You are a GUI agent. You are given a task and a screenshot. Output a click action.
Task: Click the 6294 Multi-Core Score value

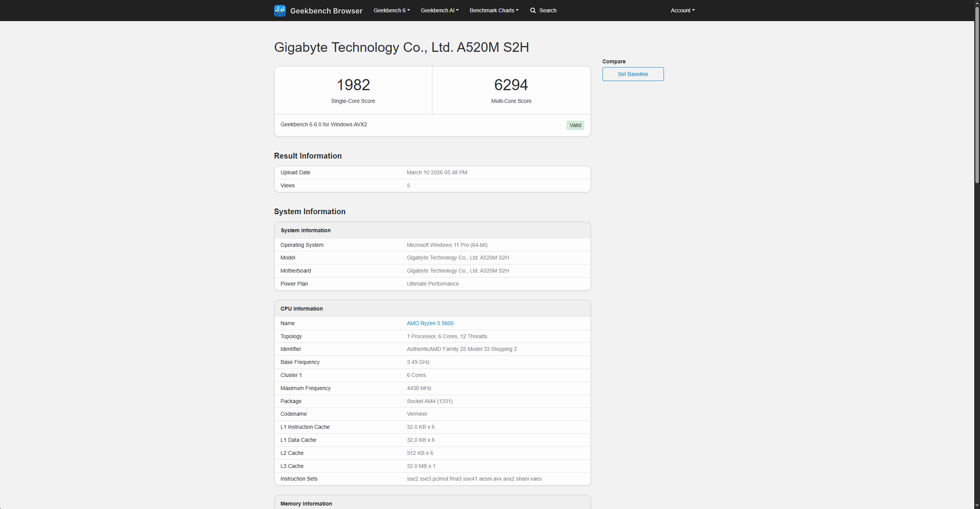pos(511,85)
